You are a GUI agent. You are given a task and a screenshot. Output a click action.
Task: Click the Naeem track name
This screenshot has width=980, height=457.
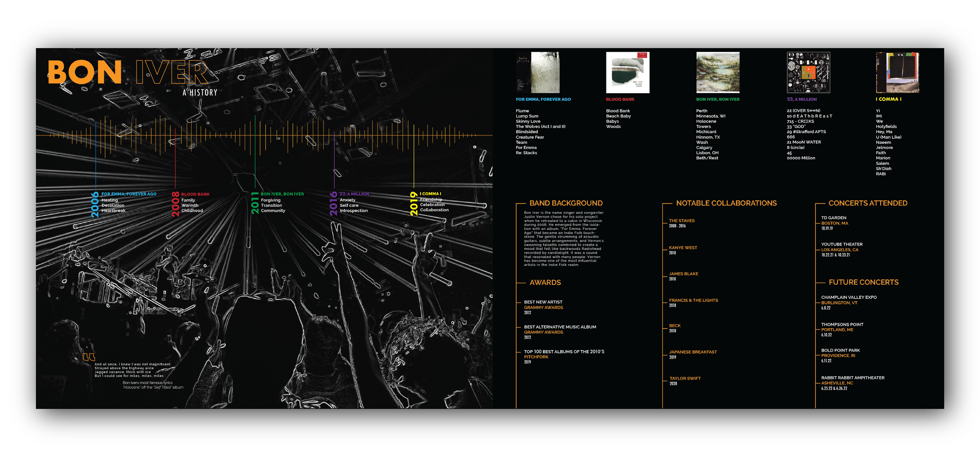click(x=883, y=143)
